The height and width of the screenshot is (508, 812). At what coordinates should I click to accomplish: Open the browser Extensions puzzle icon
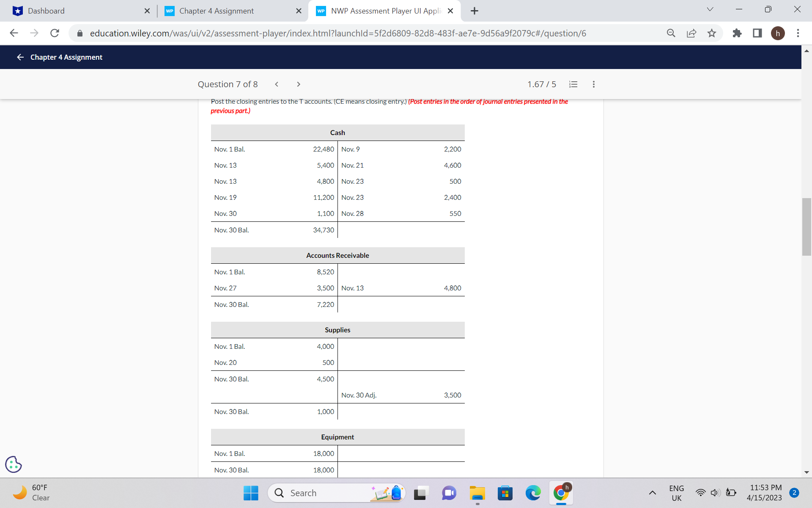coord(737,33)
